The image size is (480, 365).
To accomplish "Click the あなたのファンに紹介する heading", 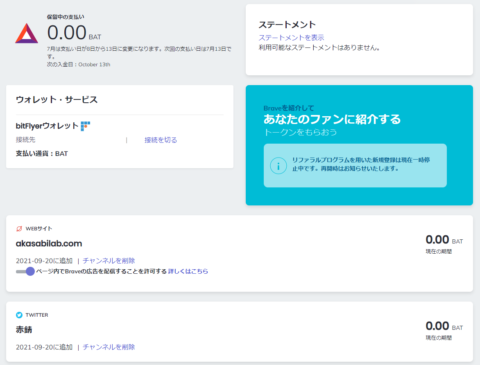I will tap(332, 119).
